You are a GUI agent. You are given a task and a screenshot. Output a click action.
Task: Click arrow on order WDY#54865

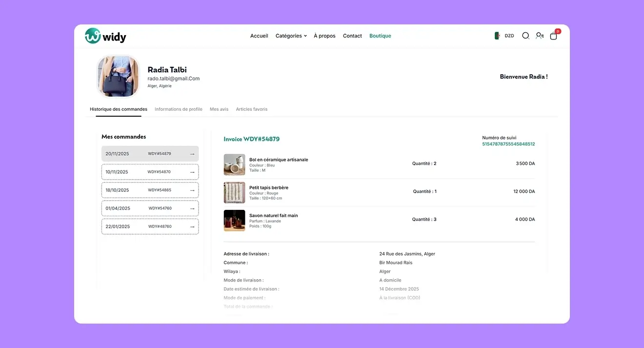click(192, 190)
